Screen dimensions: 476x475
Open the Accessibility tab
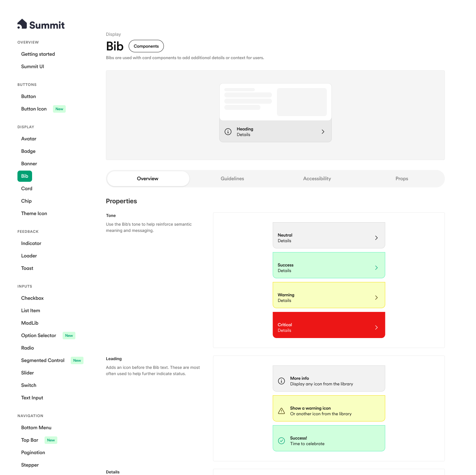click(317, 179)
